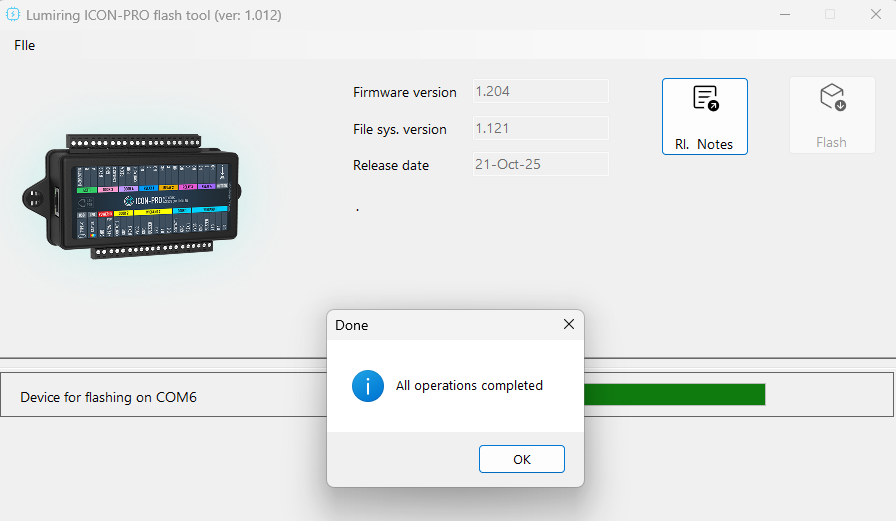Click the 'Release date' label
The width and height of the screenshot is (896, 521).
(390, 165)
